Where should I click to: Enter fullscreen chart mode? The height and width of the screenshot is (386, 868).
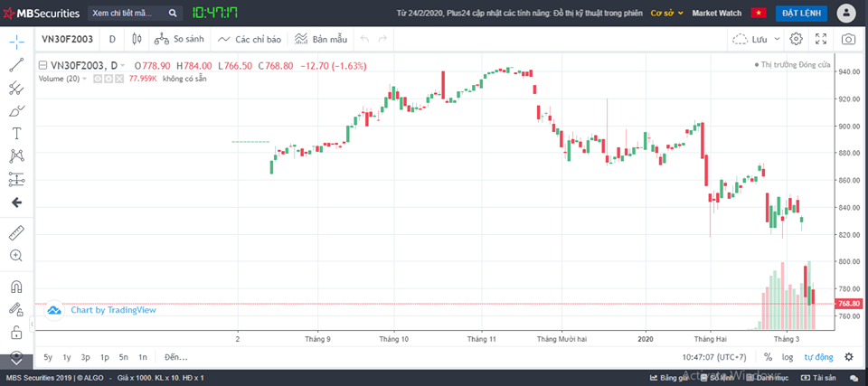pos(821,40)
